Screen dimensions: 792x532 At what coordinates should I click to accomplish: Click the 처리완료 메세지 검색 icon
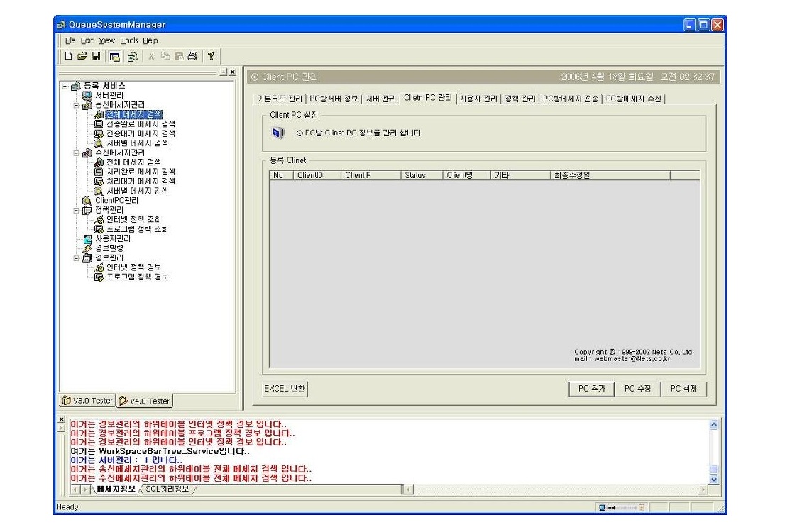click(99, 172)
